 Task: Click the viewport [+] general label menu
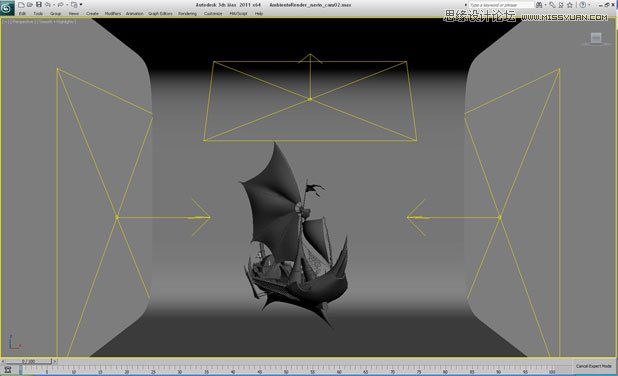coord(6,22)
